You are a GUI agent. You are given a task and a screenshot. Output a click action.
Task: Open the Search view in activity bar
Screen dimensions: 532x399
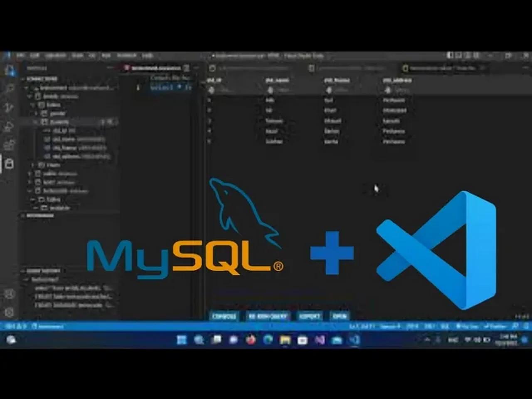point(10,89)
